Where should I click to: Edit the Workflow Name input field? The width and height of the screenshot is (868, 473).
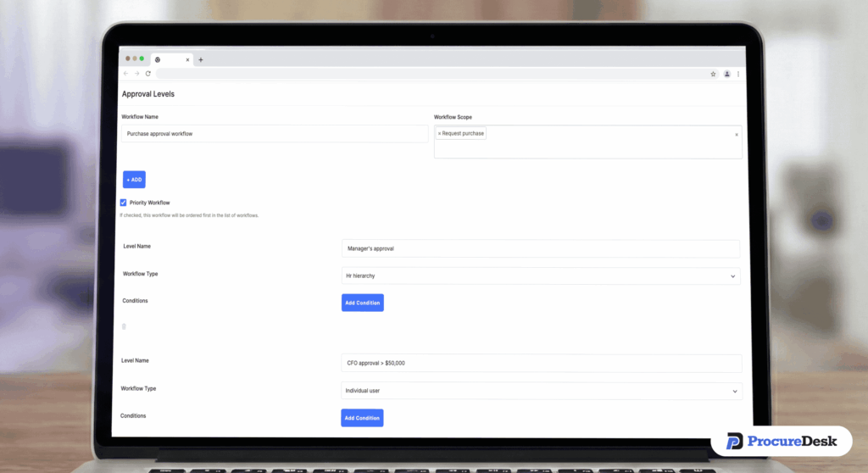(275, 133)
